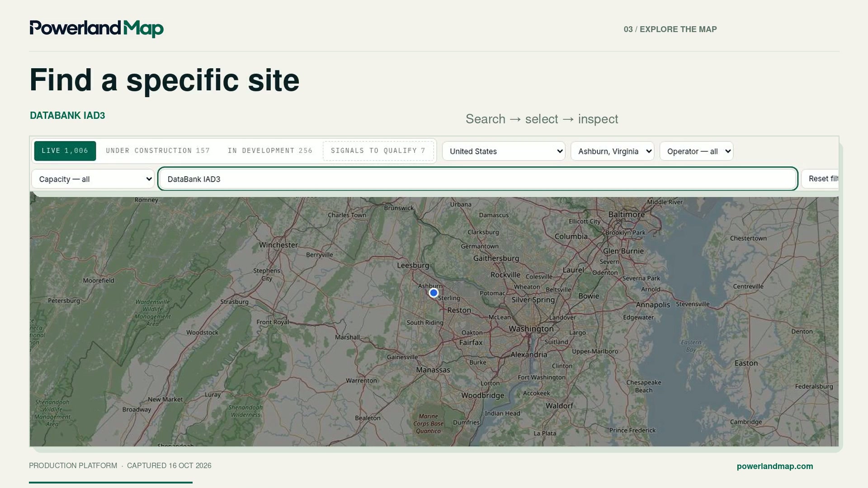Click the Warrenton label on the map

coord(361,380)
